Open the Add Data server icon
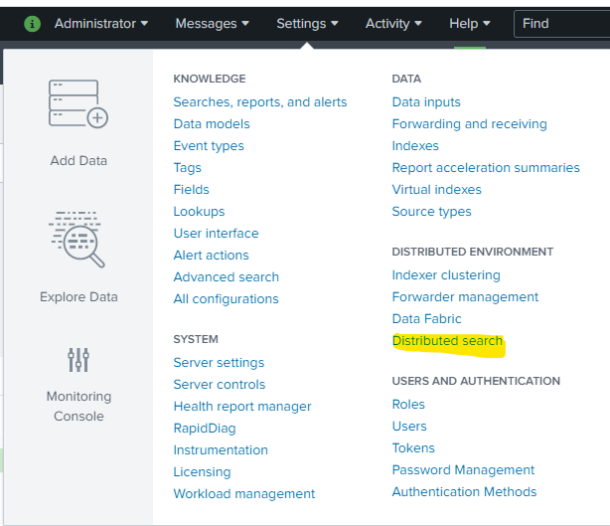 point(78,104)
